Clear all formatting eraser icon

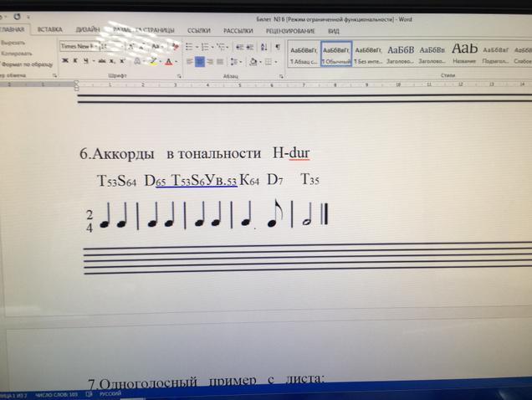click(x=176, y=47)
